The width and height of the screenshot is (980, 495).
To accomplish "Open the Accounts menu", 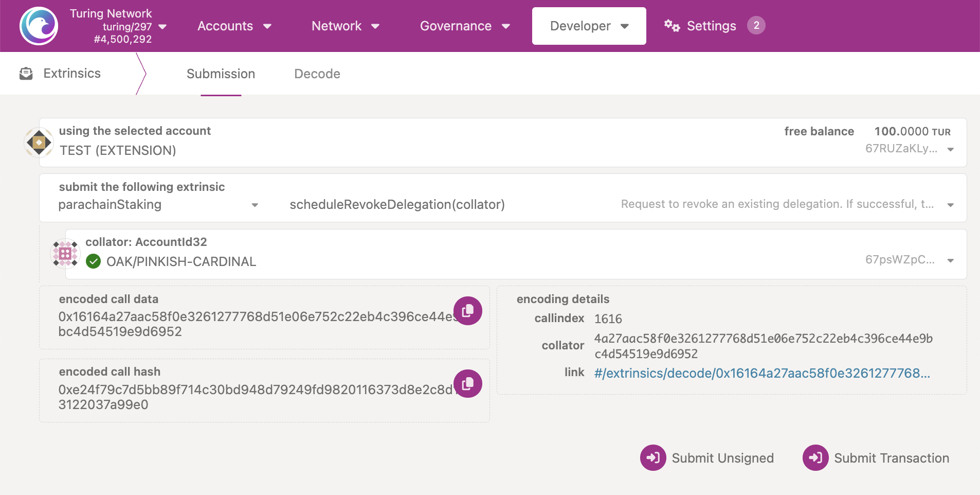I will pyautogui.click(x=234, y=26).
